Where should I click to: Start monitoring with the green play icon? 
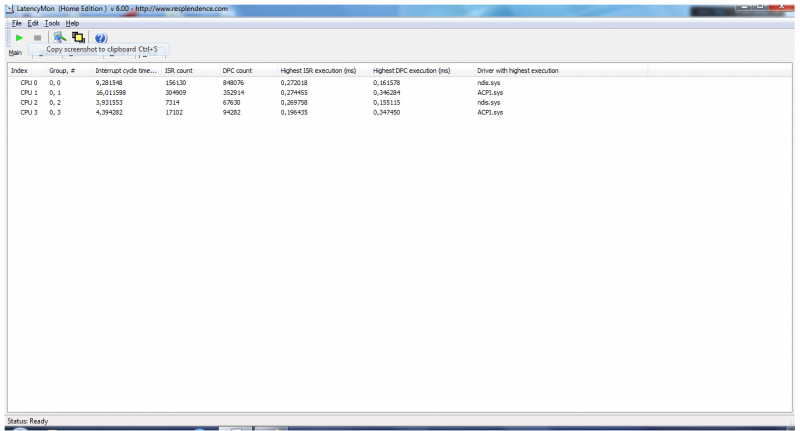coord(18,37)
